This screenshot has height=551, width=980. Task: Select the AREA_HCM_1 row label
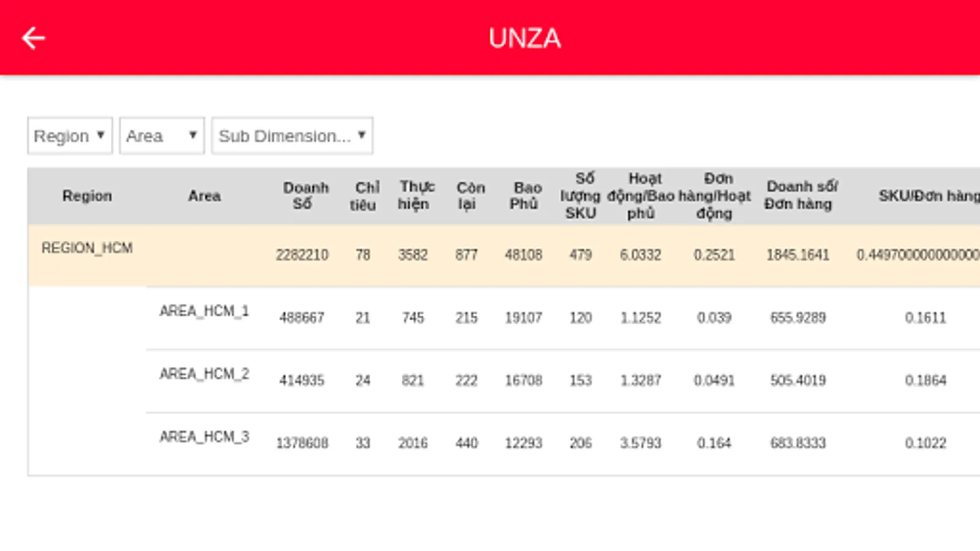pos(205,311)
